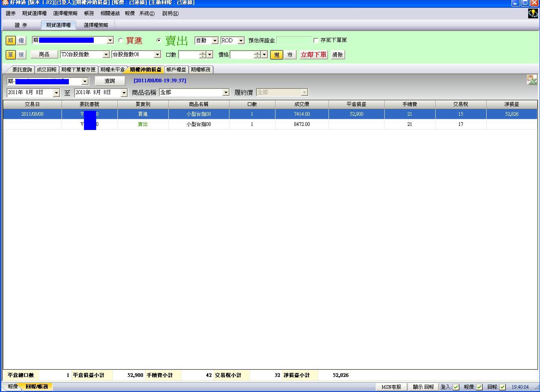Screen dimensions: 540x392
Task: Sort by the 平倉損益 column header
Action: pyautogui.click(x=356, y=104)
